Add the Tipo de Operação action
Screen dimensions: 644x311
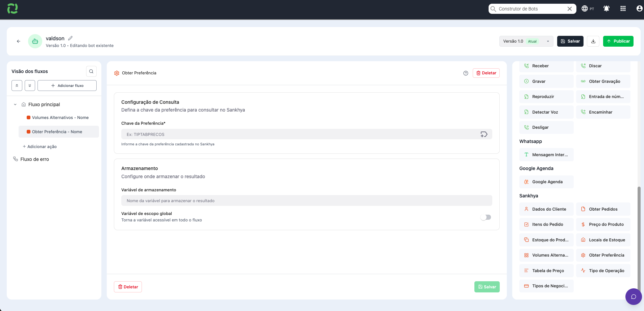coord(603,271)
